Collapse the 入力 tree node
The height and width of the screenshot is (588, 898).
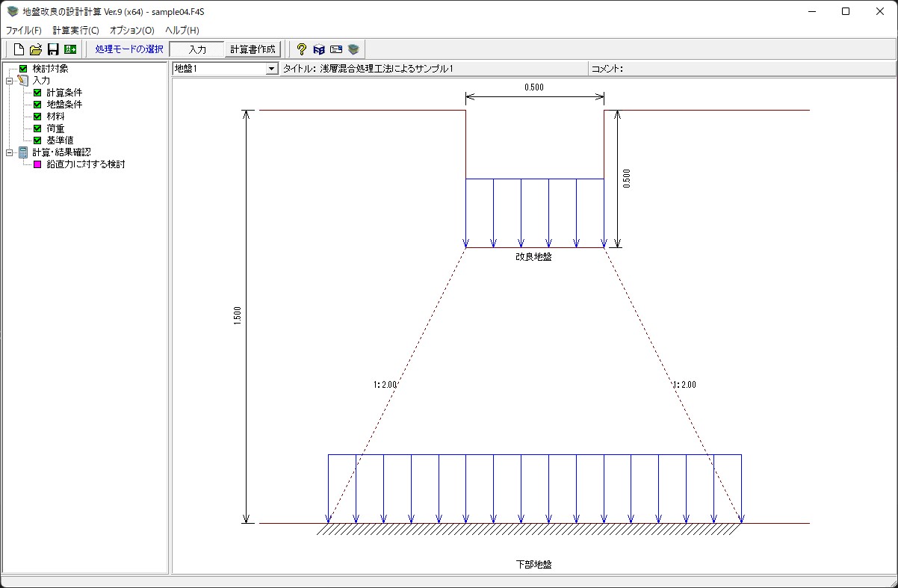tap(9, 81)
